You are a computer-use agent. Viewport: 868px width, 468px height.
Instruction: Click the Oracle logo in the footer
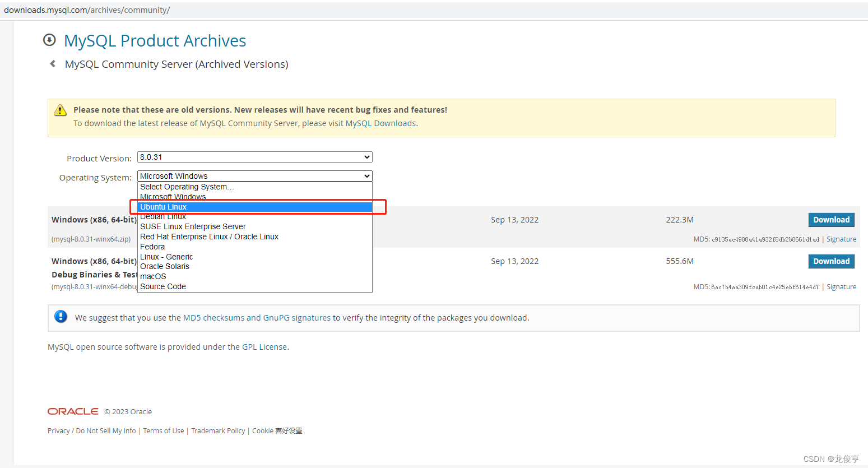coord(73,411)
